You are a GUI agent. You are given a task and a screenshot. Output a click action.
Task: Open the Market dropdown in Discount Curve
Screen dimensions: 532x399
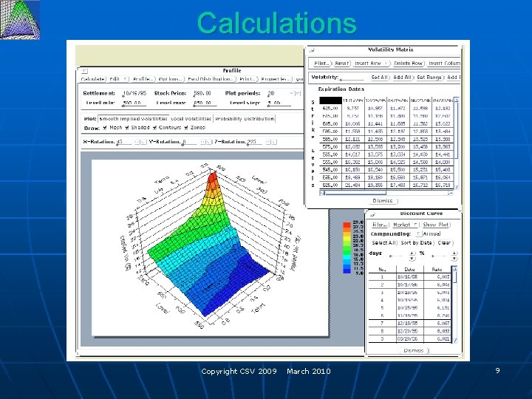(405, 225)
